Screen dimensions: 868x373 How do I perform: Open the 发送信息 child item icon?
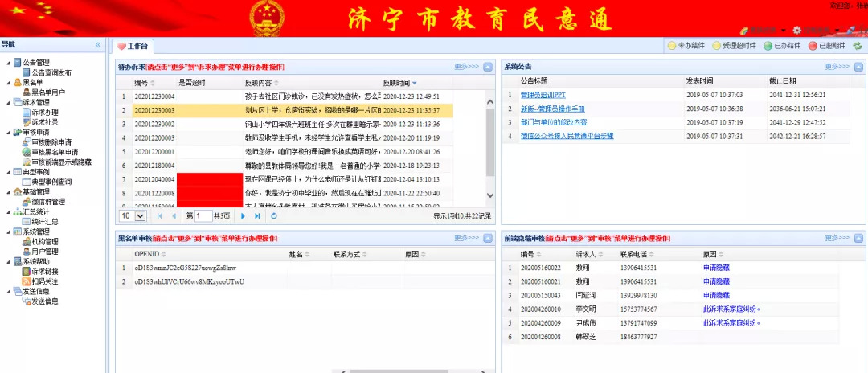26,301
